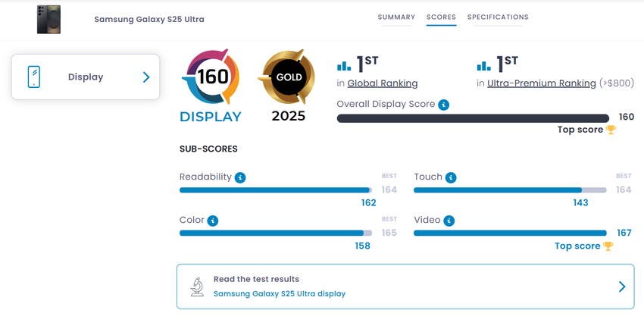Image resolution: width=644 pixels, height=329 pixels.
Task: Open Samsung Galaxy S25 Ultra display link
Action: [x=279, y=293]
